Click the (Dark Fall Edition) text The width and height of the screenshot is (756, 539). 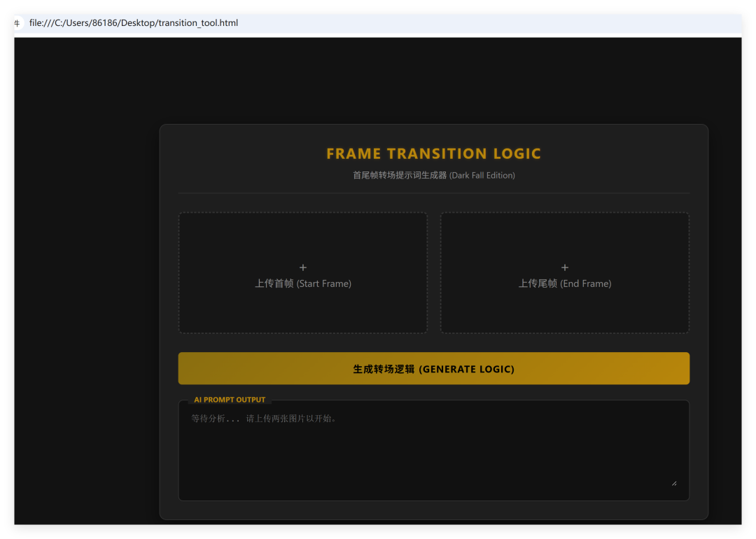pyautogui.click(x=482, y=175)
